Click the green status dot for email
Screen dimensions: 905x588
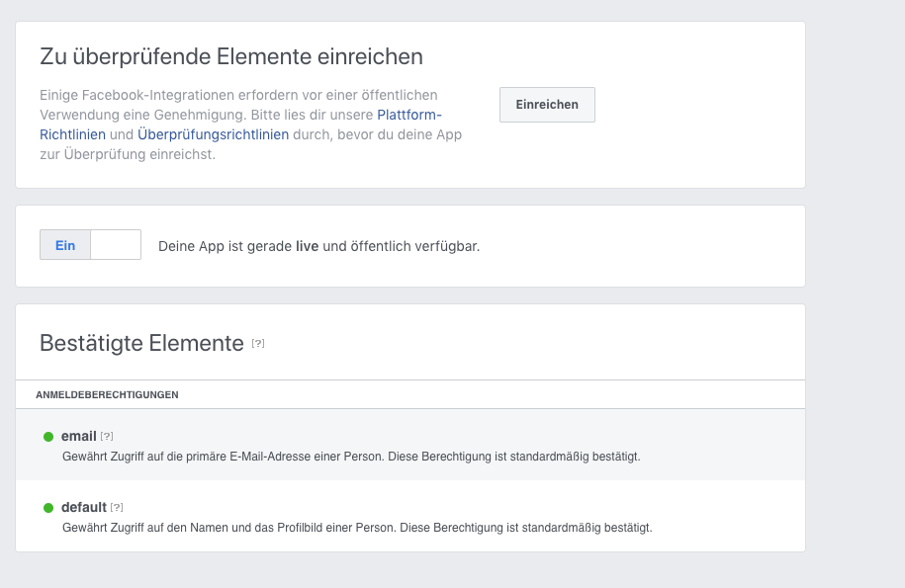(x=48, y=437)
